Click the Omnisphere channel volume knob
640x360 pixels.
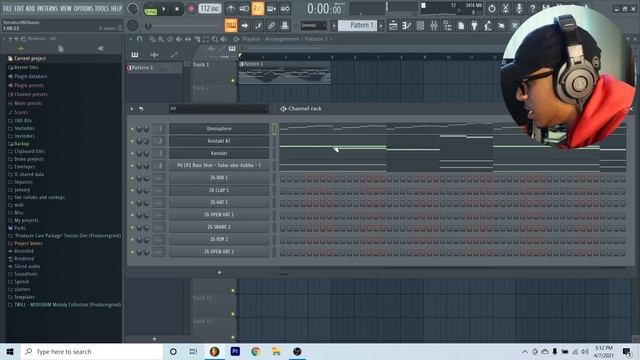click(x=146, y=129)
